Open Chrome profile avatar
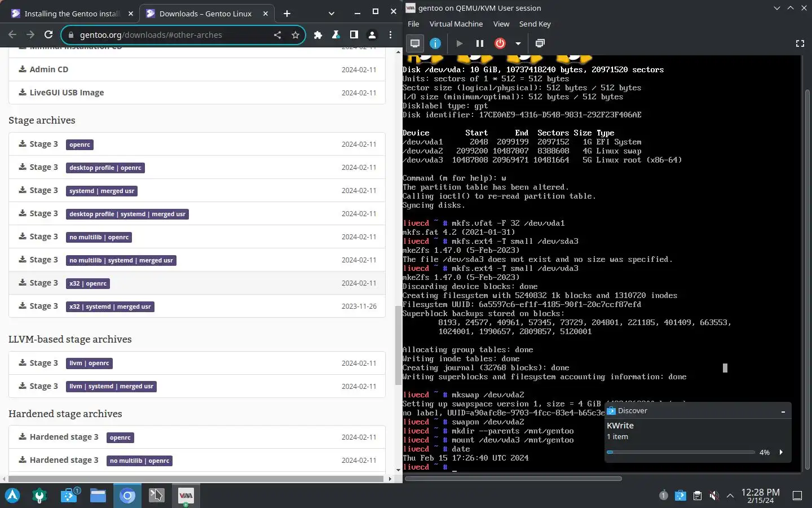The width and height of the screenshot is (812, 508). click(x=372, y=35)
